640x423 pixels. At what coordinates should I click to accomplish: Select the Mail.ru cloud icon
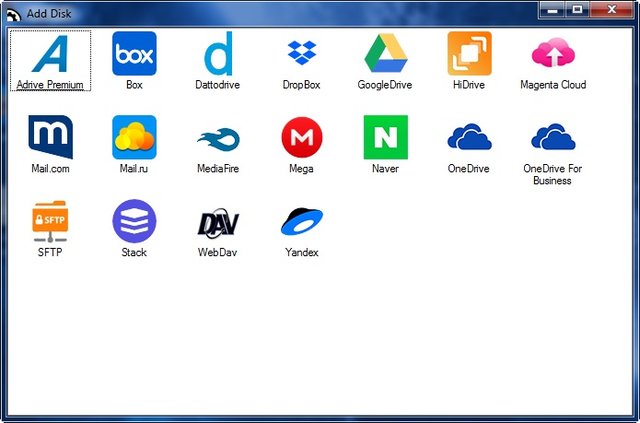[x=134, y=138]
